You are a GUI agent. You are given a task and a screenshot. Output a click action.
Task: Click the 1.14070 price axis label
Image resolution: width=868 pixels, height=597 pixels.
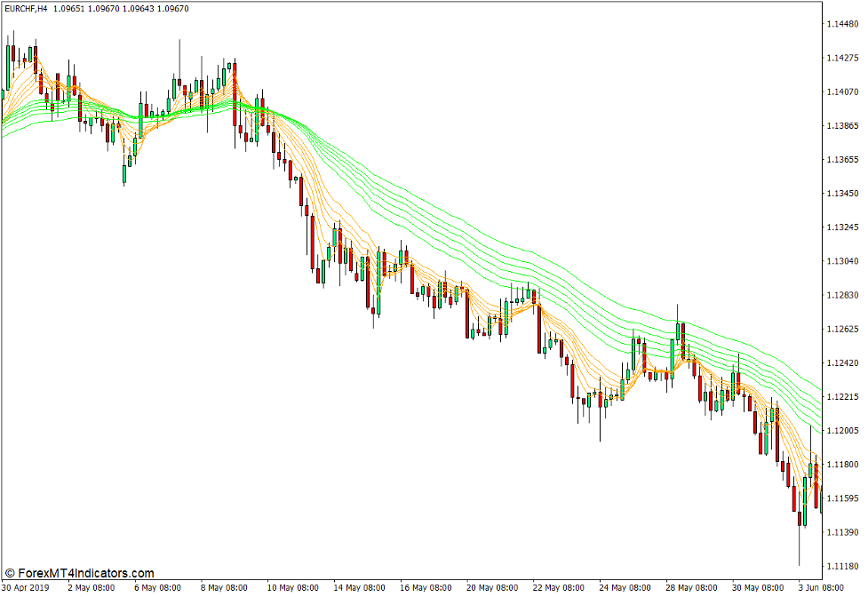(x=840, y=92)
